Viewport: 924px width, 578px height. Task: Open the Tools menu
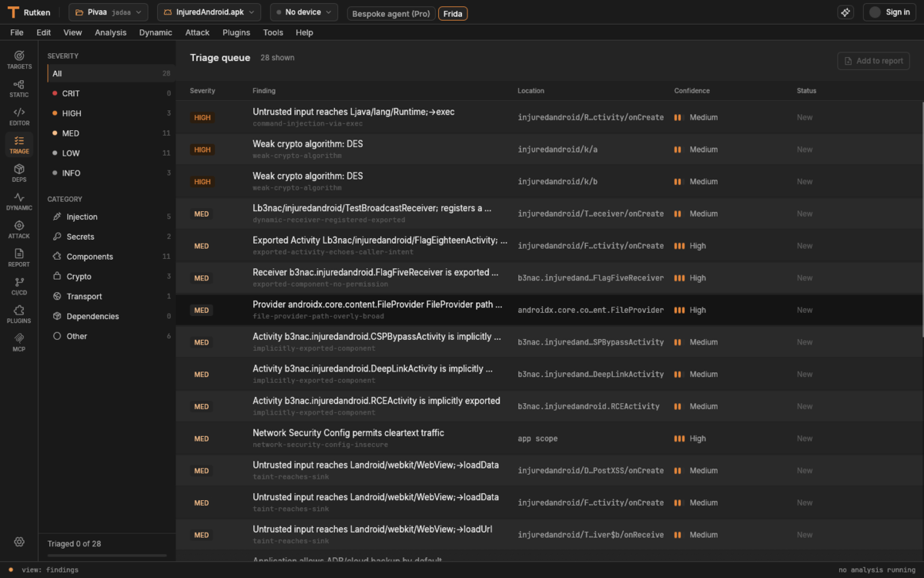[x=273, y=32]
